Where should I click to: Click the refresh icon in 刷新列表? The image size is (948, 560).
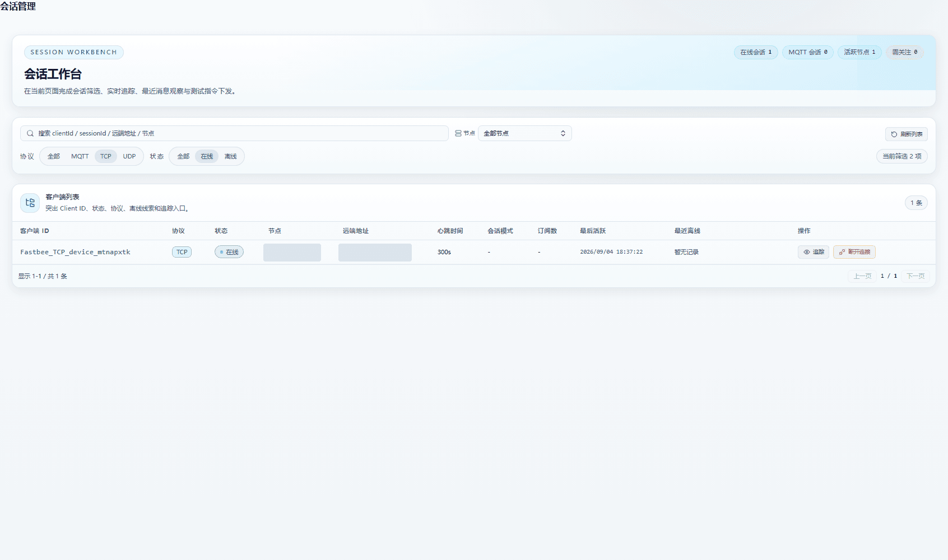[894, 134]
